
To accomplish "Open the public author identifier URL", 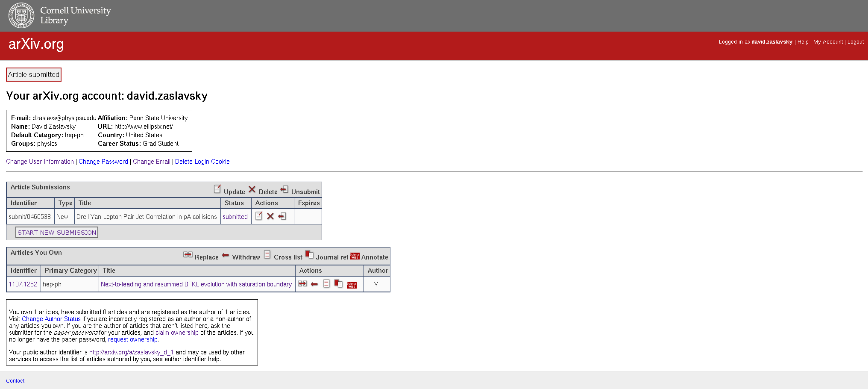I will click(132, 352).
